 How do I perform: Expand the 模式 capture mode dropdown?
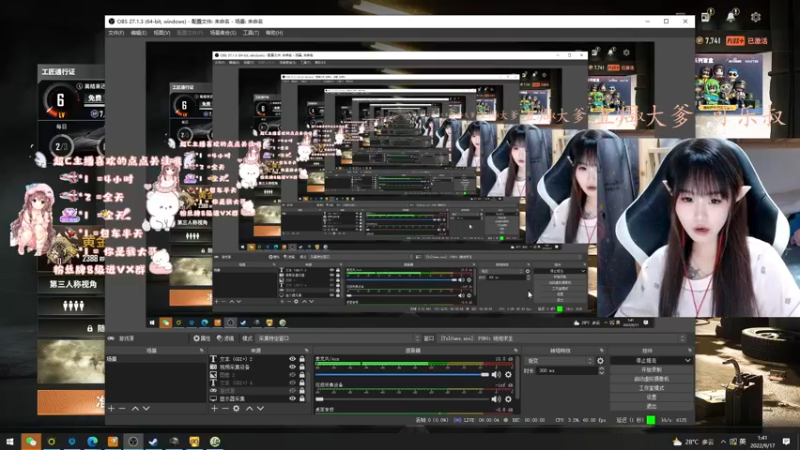click(x=338, y=338)
